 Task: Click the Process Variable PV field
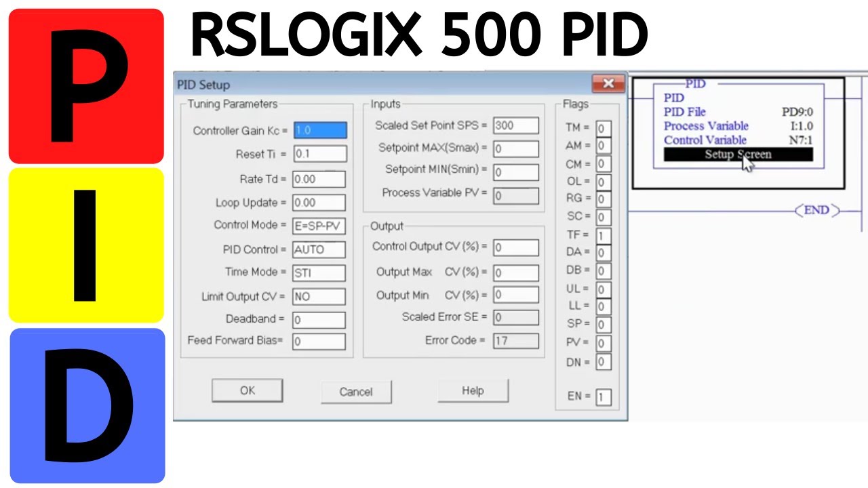tap(516, 196)
